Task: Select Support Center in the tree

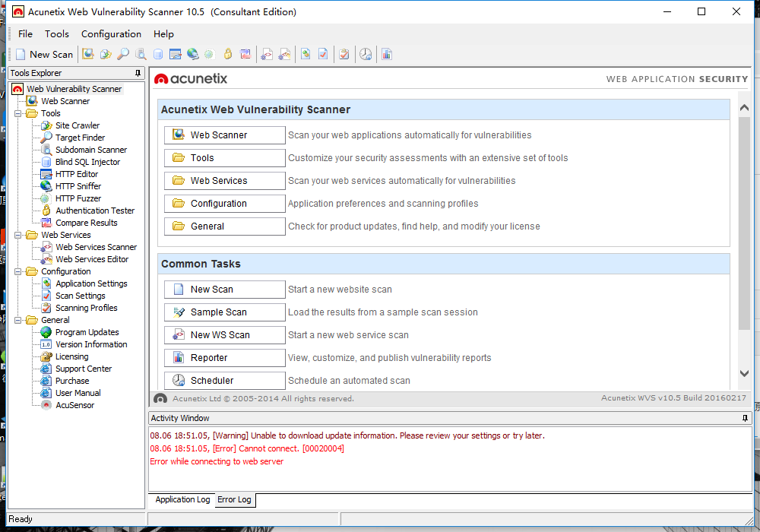Action: pyautogui.click(x=84, y=369)
